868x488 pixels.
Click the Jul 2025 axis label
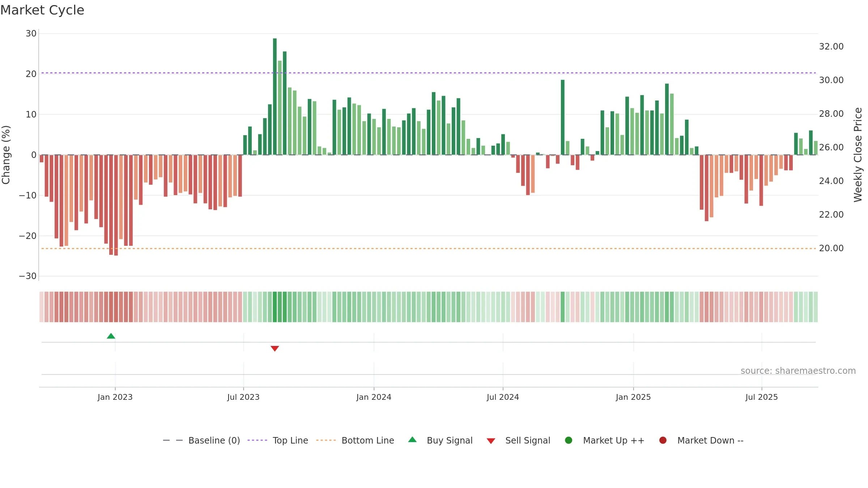pyautogui.click(x=762, y=397)
